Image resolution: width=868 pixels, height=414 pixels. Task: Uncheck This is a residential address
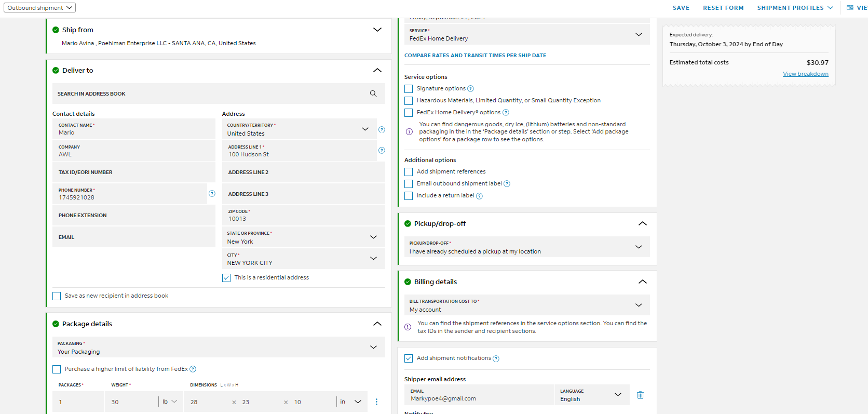(226, 278)
